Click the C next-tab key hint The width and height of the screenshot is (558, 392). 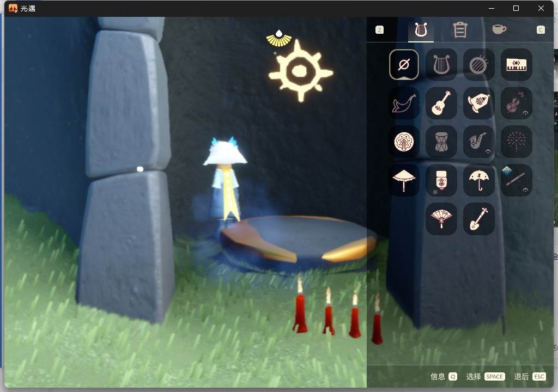[541, 30]
